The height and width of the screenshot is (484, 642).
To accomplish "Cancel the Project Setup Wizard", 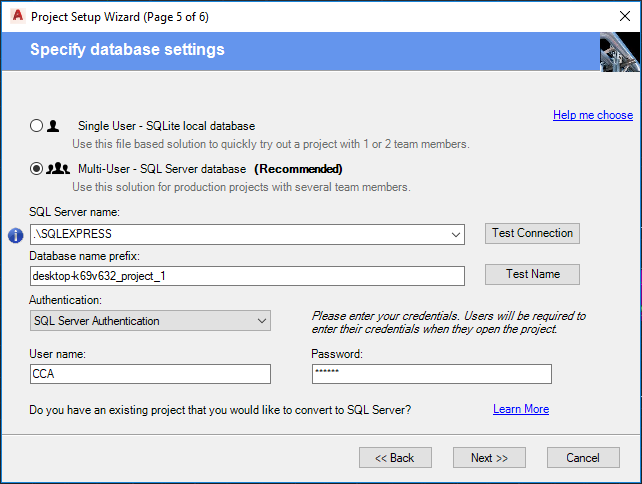I will (x=583, y=457).
